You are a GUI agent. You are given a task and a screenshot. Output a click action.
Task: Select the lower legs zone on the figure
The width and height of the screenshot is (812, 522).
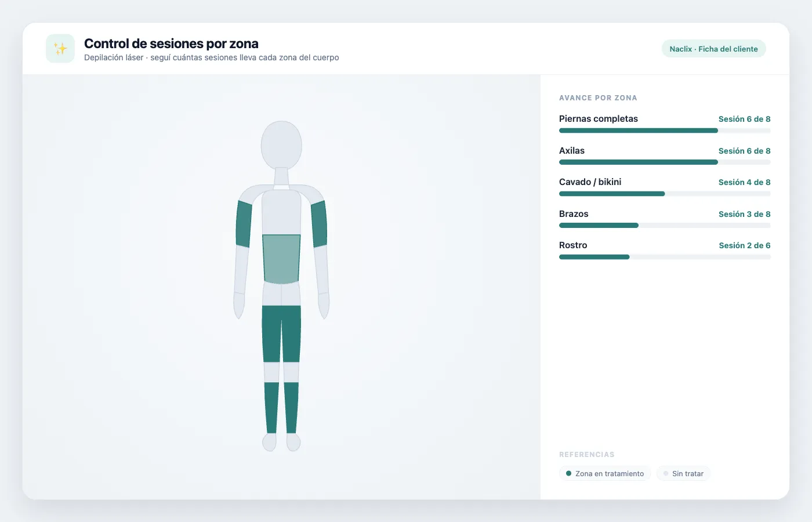pos(281,408)
